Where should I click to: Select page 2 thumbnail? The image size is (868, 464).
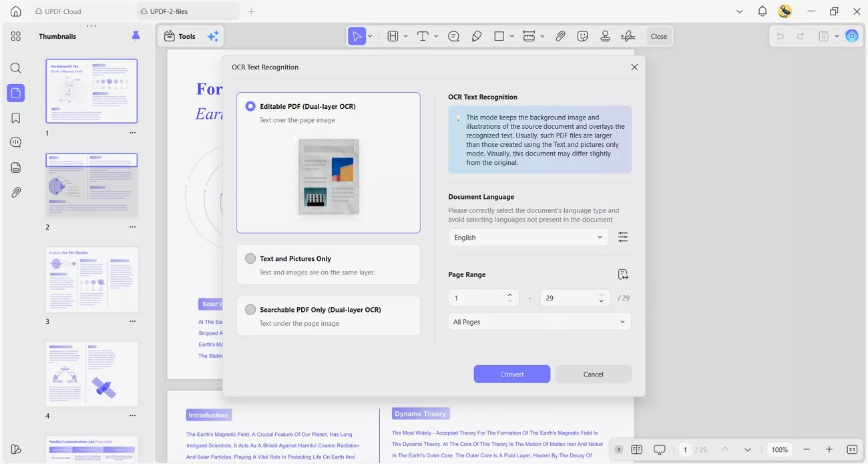point(91,185)
